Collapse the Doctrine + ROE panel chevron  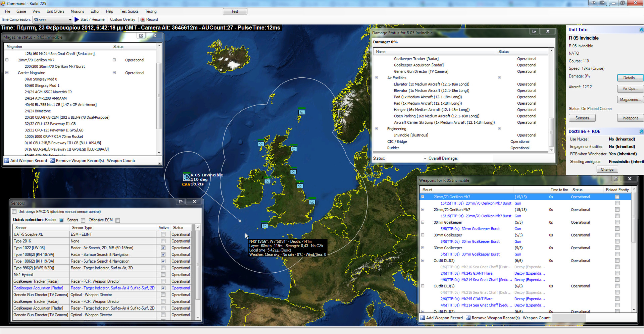[641, 131]
